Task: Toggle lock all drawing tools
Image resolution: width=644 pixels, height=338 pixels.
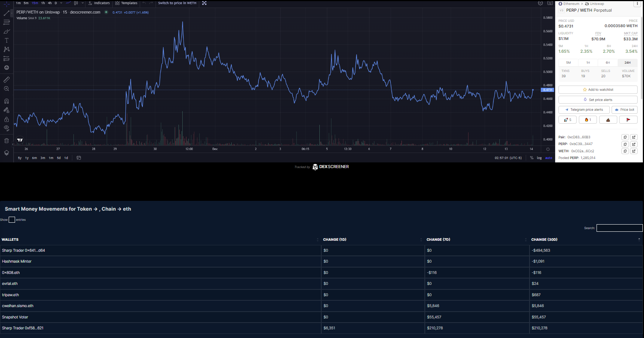Action: click(x=6, y=119)
